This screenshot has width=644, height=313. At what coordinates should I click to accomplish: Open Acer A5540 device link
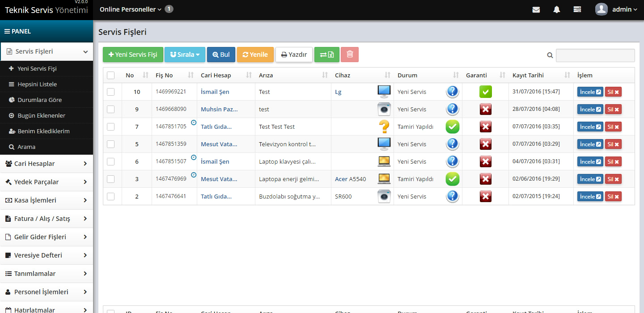pos(351,179)
